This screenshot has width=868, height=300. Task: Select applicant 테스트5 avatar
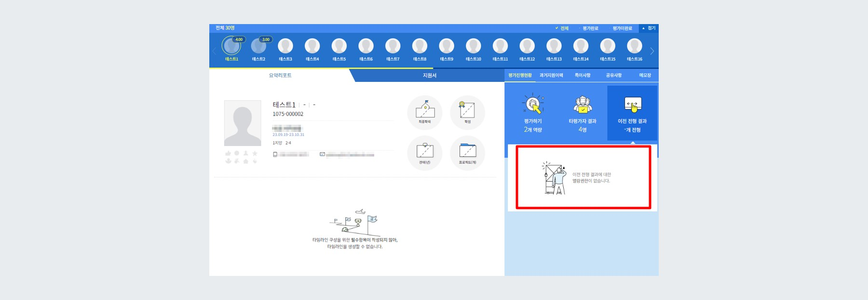(x=339, y=46)
